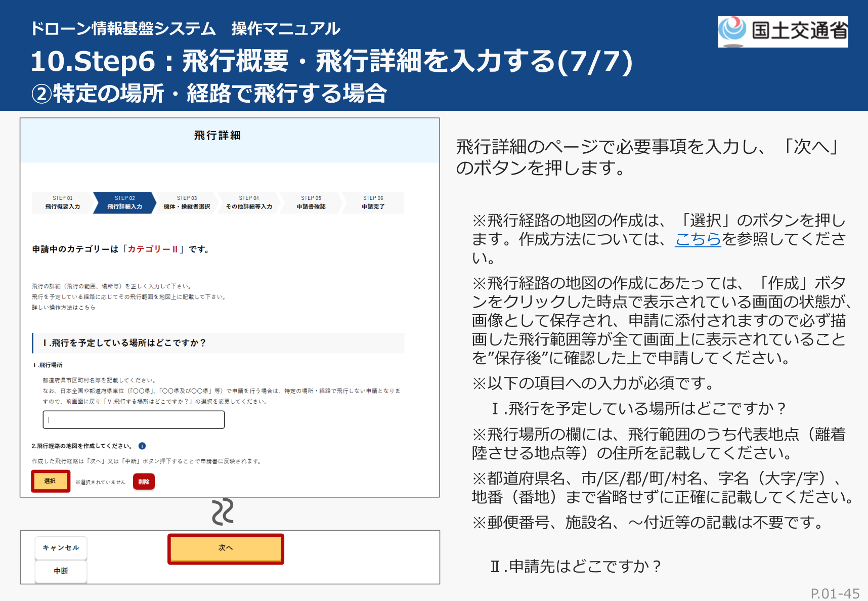The image size is (868, 601).
Task: Select STEP 01 飛行概要入力 step
Action: (x=62, y=202)
